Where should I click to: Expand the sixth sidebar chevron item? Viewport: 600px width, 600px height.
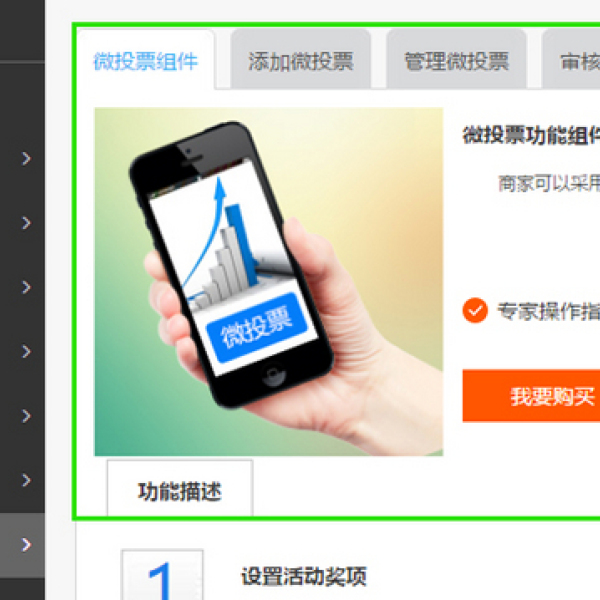click(26, 480)
